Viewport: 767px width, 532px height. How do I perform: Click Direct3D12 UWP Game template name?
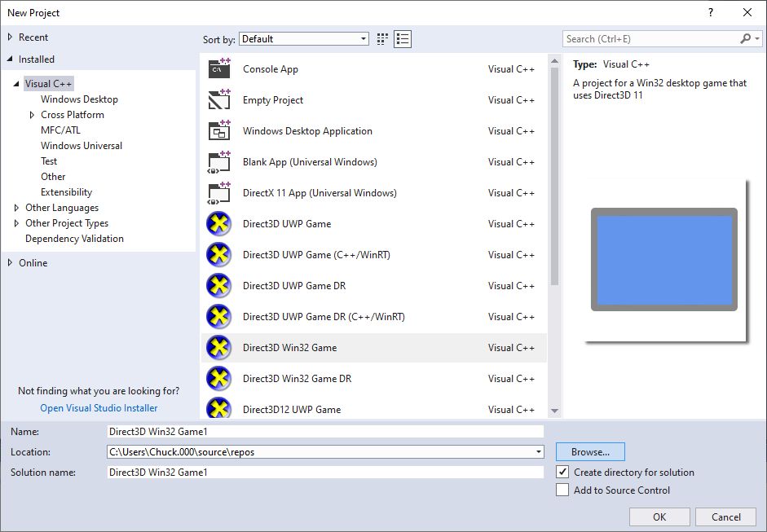pyautogui.click(x=292, y=410)
